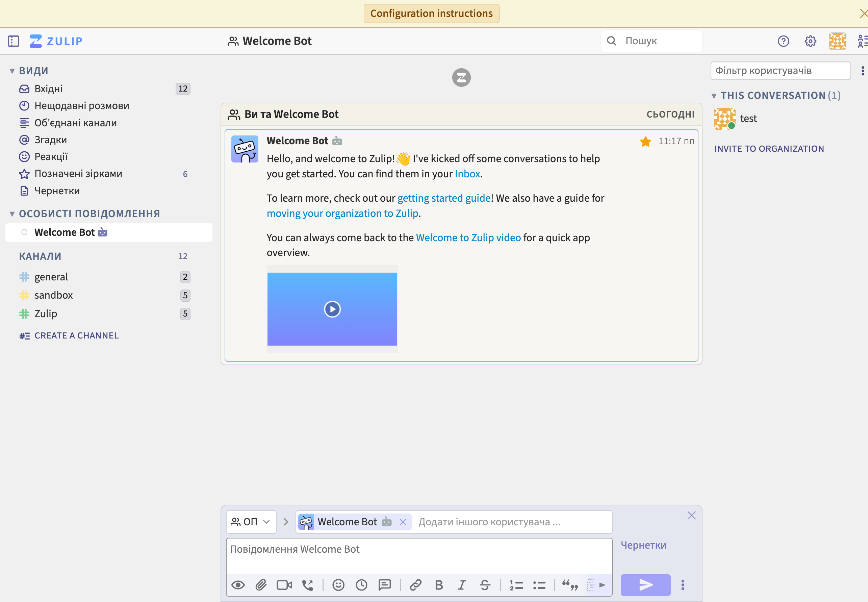Toggle message preview eye icon
The image size is (868, 602).
pyautogui.click(x=238, y=585)
